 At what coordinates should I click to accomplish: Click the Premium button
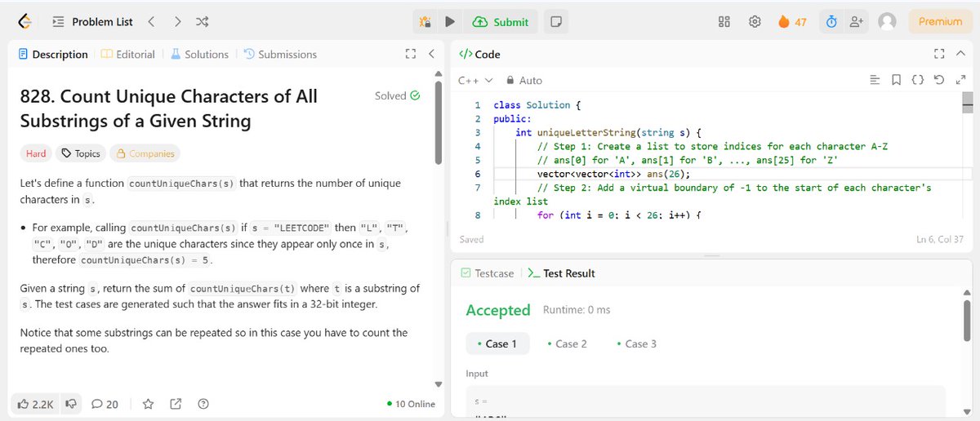(940, 22)
